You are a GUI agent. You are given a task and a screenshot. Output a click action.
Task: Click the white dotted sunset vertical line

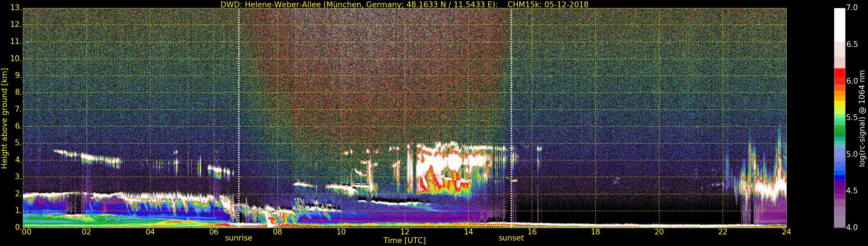click(x=511, y=117)
